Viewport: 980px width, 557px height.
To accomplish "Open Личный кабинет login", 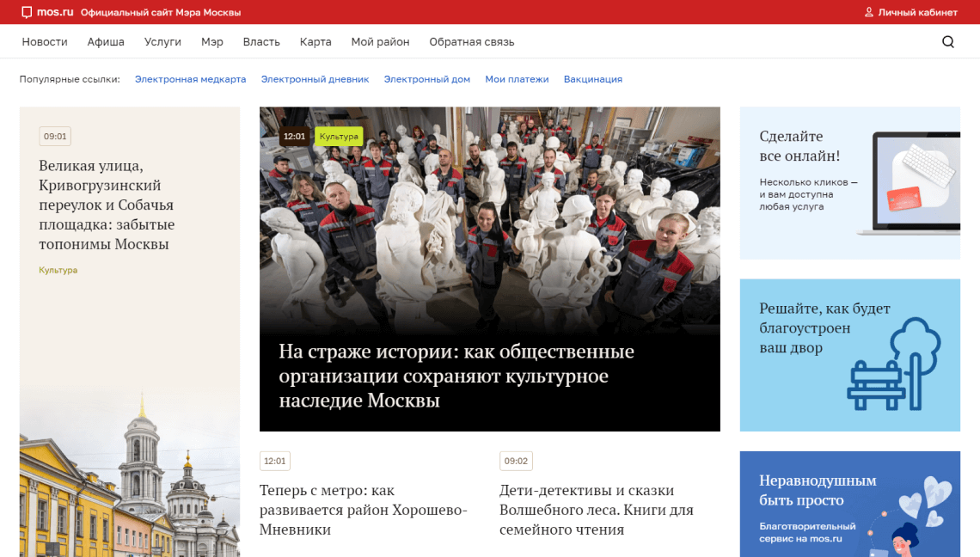I will [x=917, y=13].
